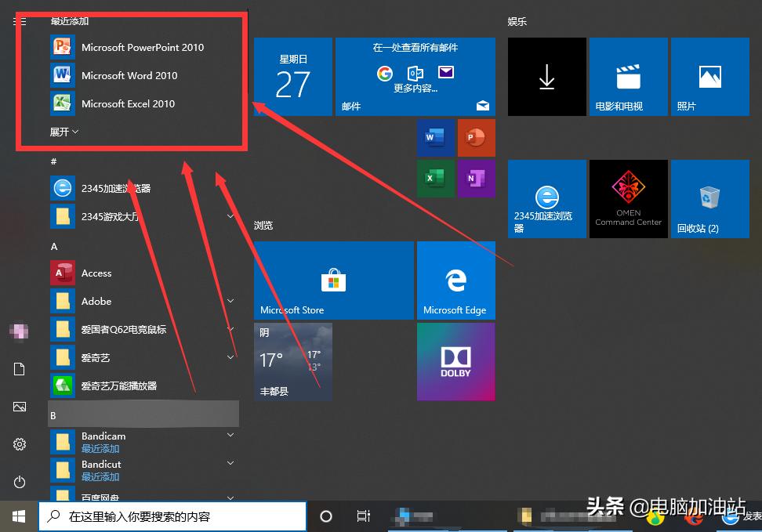
Task: Launch Microsoft Edge from its tile
Action: click(x=455, y=280)
